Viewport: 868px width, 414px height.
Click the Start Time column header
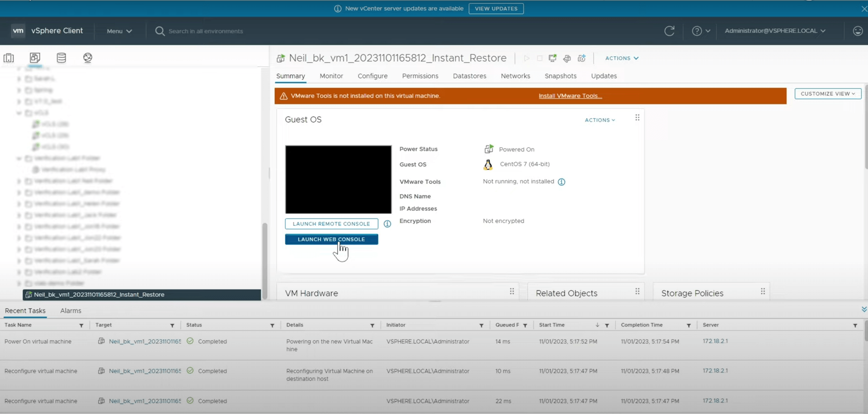click(552, 325)
